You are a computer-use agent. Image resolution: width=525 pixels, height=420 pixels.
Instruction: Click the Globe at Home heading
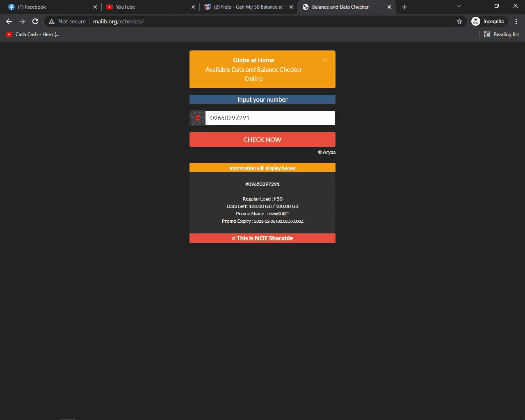click(x=253, y=60)
